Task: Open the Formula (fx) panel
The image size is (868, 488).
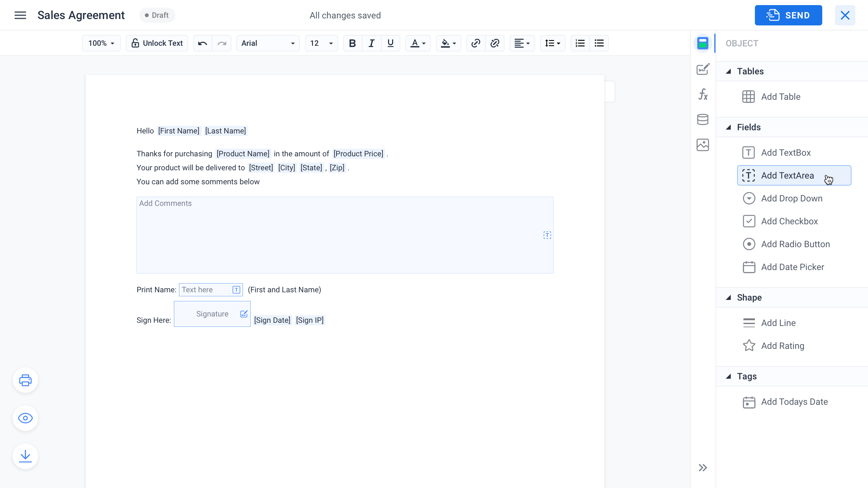Action: tap(703, 94)
